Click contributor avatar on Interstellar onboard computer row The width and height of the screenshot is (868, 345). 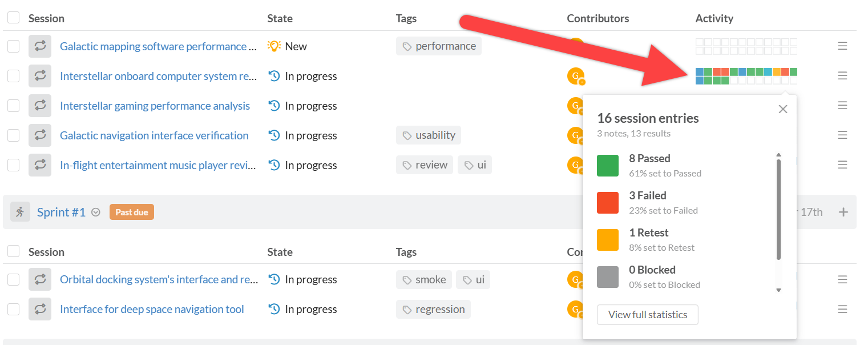[576, 76]
